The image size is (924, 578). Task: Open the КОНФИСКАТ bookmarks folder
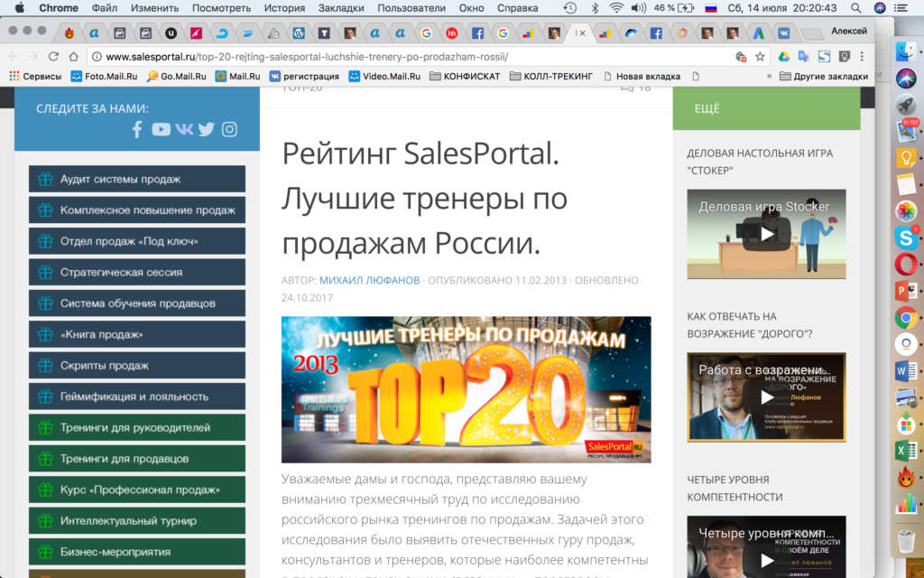[464, 76]
